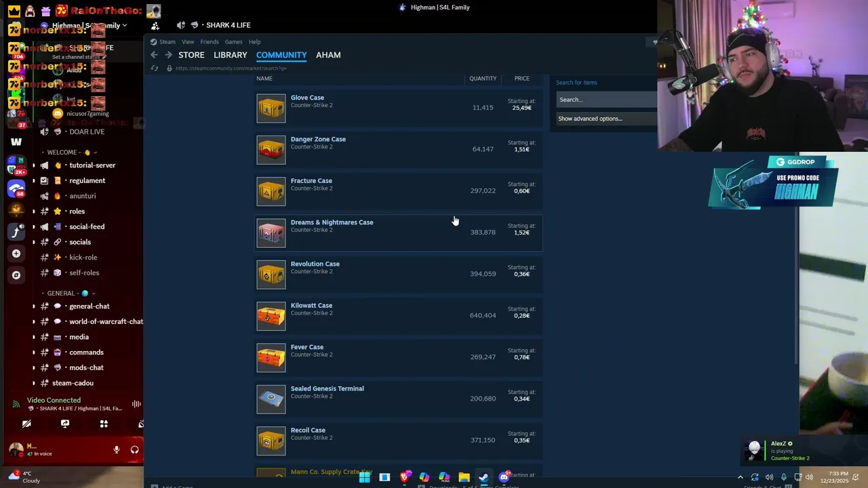Show hidden tray icons chevron
This screenshot has height=488, width=868.
click(x=740, y=477)
